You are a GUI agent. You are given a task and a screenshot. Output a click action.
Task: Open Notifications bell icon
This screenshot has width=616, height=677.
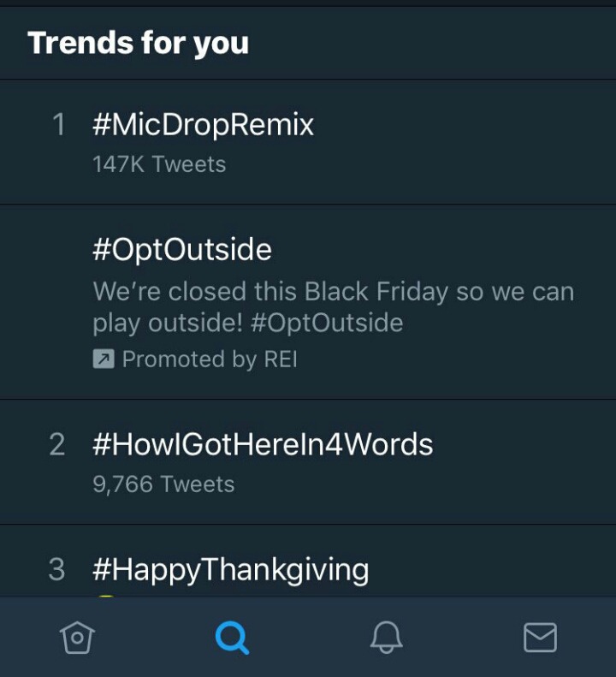coord(387,638)
